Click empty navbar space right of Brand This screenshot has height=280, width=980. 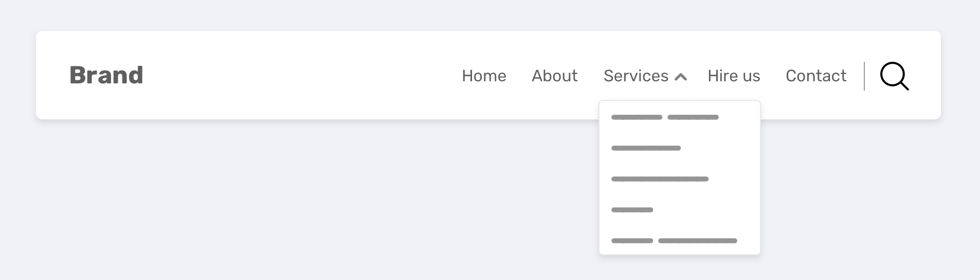(x=298, y=75)
